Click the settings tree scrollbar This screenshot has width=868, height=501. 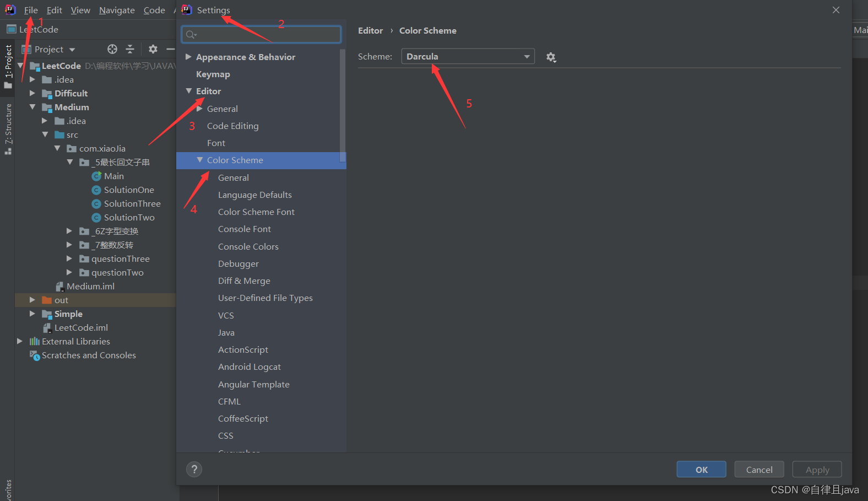coord(343,105)
